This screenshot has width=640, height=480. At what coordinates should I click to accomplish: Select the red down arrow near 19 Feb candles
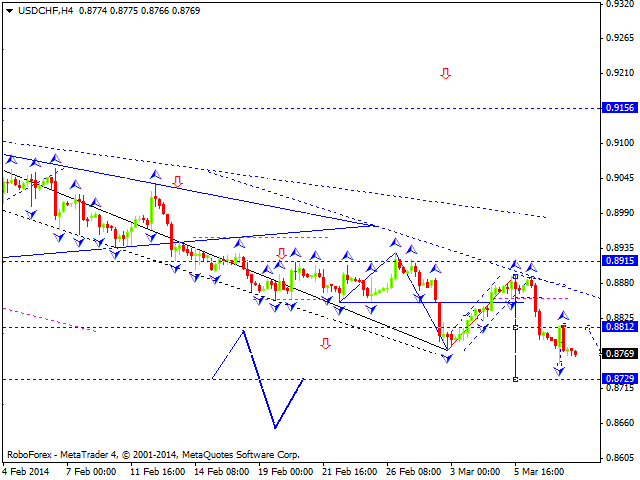pos(282,254)
